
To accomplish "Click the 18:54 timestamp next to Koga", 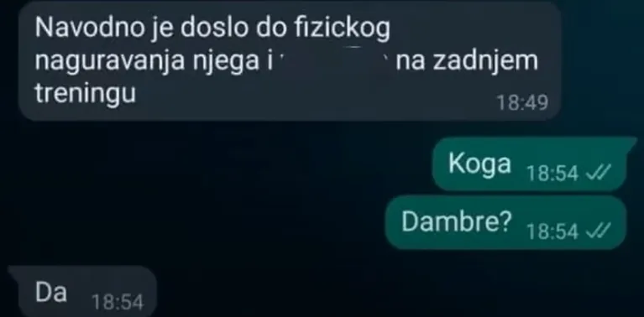I will click(x=553, y=173).
